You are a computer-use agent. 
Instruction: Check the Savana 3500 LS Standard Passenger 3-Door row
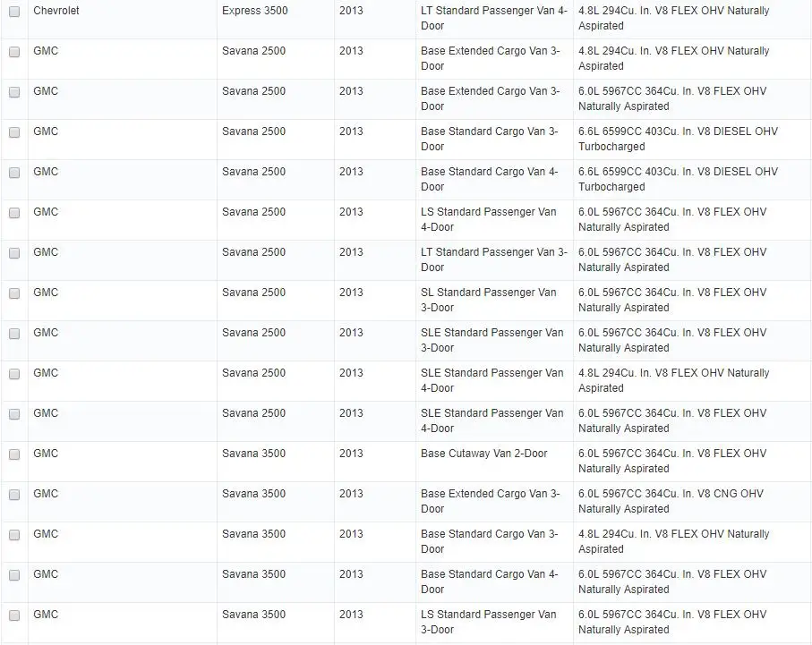click(14, 615)
